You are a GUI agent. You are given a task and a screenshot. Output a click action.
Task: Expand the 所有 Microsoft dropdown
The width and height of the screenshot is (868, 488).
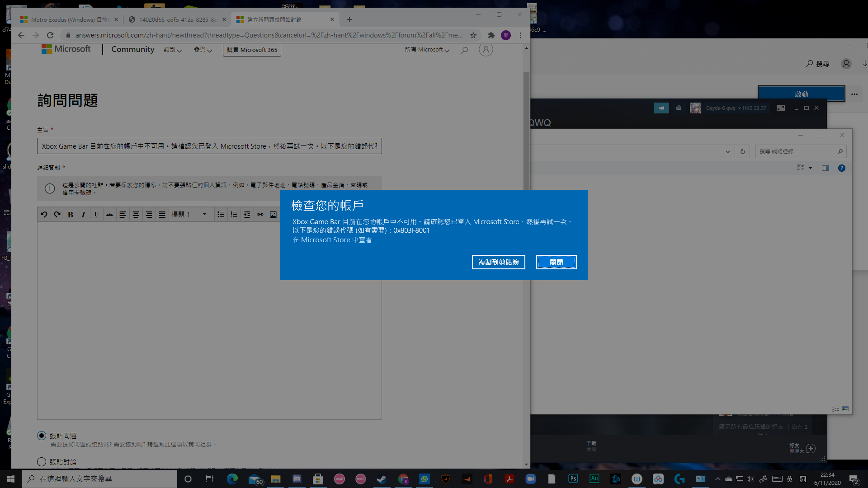pyautogui.click(x=427, y=50)
